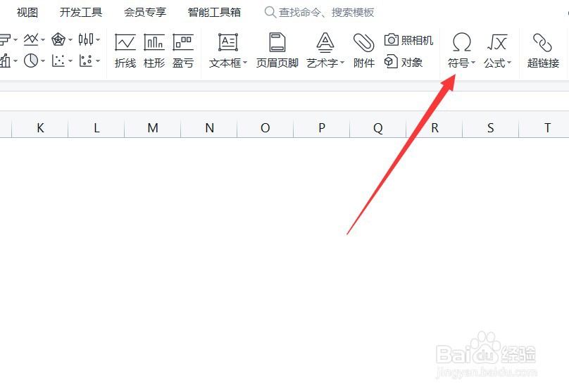Insert a bubble chart
The image size is (569, 392).
[x=86, y=61]
